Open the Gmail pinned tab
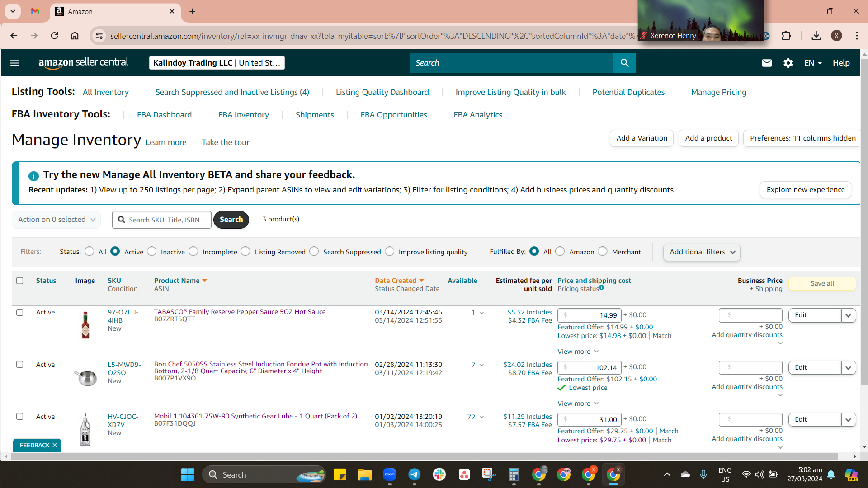The height and width of the screenshot is (488, 868). coord(35,11)
